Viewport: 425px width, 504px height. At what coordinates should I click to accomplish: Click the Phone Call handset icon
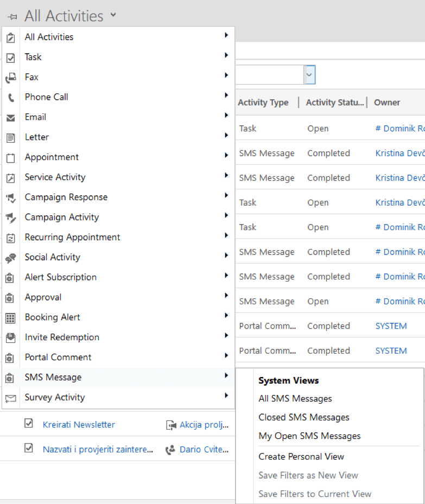[x=10, y=98]
